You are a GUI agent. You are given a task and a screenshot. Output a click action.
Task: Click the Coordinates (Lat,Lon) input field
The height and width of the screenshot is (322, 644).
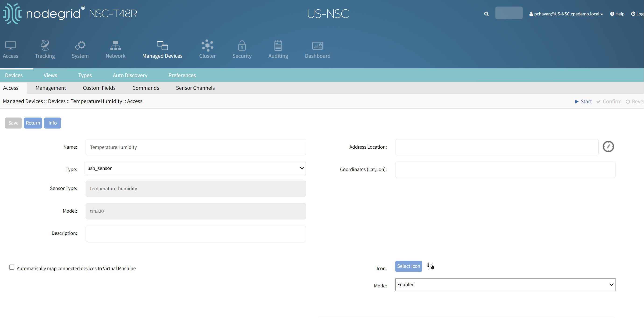[x=505, y=170]
